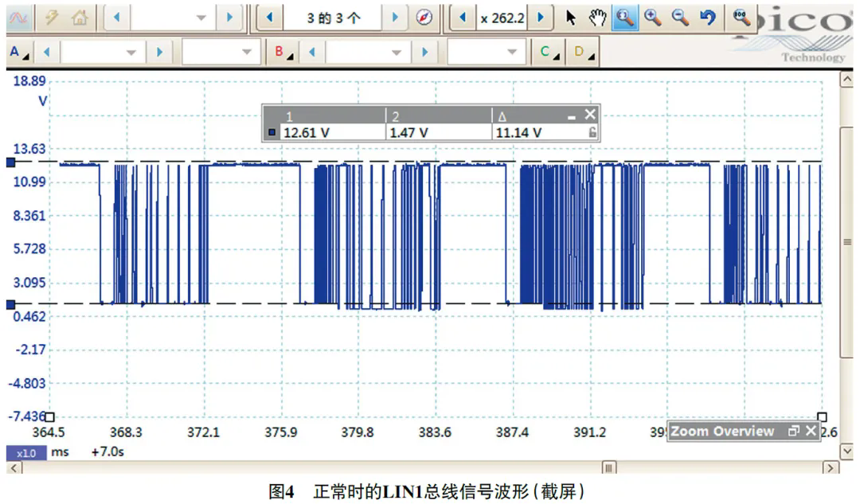860x504 pixels.
Task: Select the hand pan tool
Action: 598,18
